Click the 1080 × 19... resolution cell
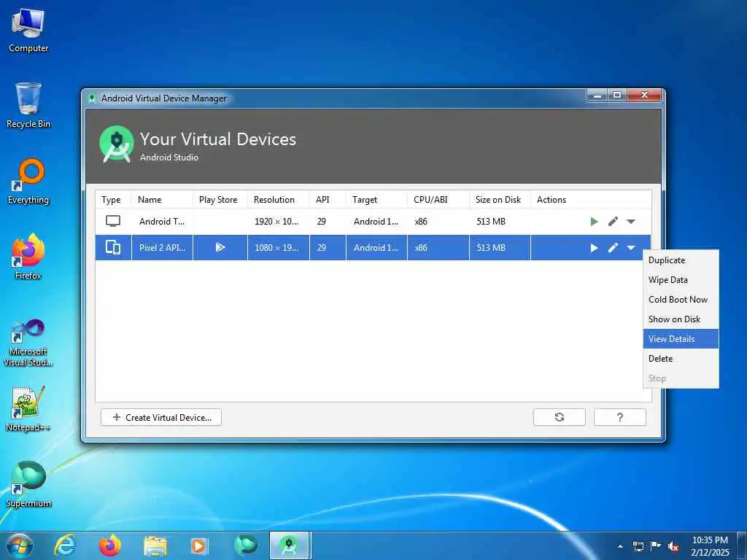This screenshot has height=560, width=747. click(279, 248)
